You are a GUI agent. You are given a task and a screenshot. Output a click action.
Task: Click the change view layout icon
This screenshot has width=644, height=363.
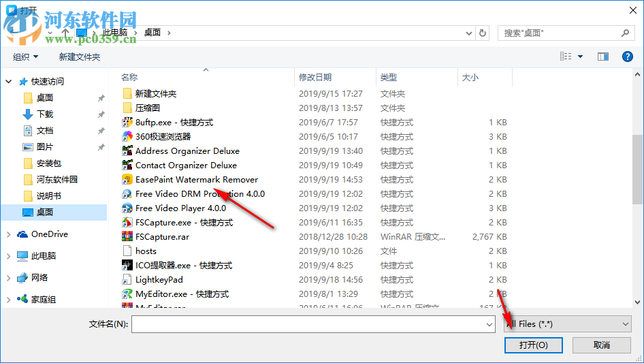(x=566, y=57)
